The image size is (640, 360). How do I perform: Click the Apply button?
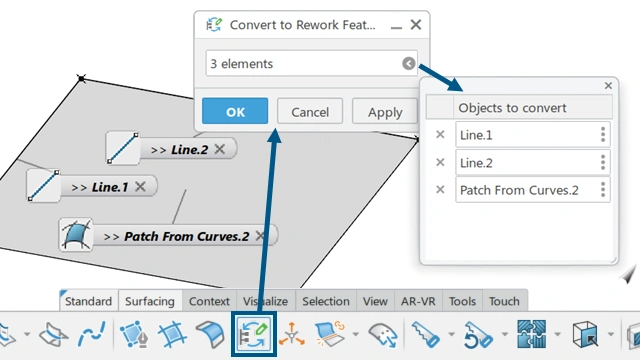[385, 111]
